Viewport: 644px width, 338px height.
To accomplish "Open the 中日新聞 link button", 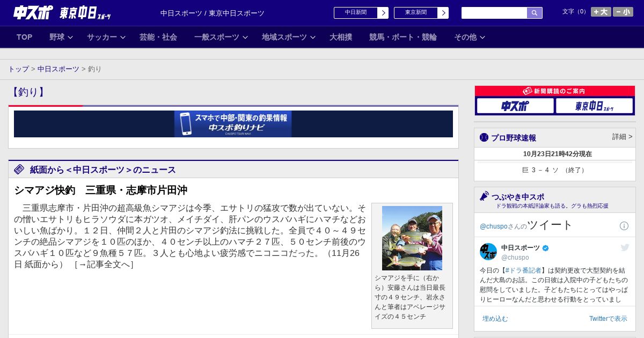I will (355, 13).
